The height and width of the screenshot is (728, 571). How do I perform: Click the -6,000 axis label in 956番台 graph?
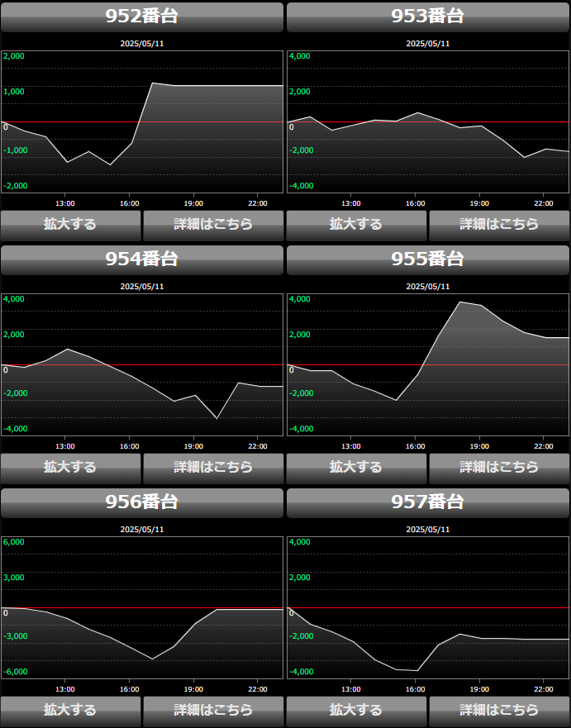[16, 671]
